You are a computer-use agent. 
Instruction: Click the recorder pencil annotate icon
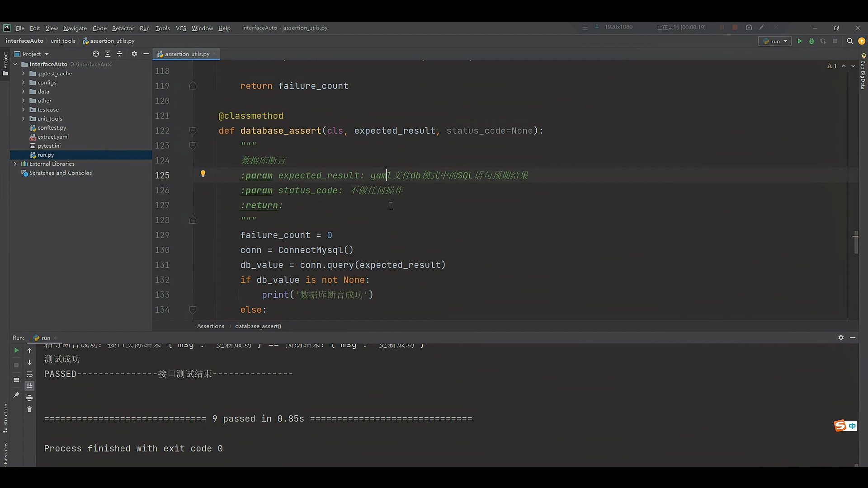coord(762,28)
